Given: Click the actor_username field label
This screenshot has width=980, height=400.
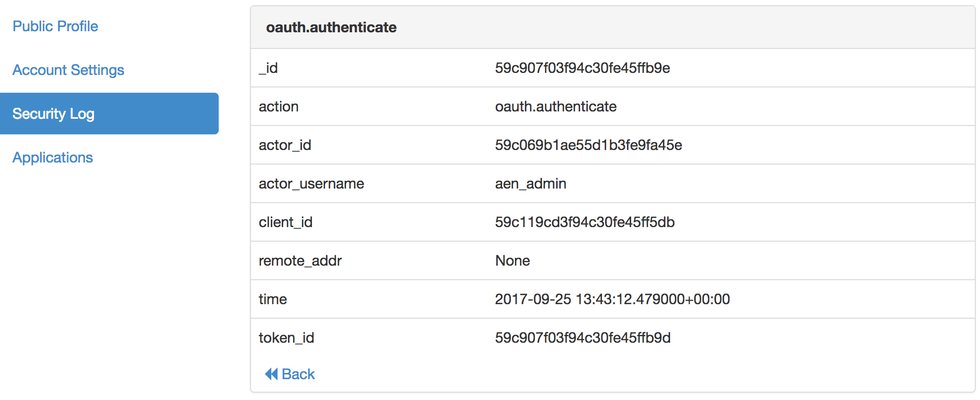Looking at the screenshot, I should click(x=311, y=183).
